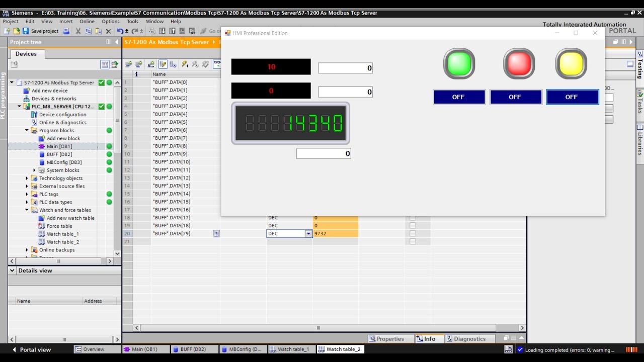The height and width of the screenshot is (362, 644).
Task: Open the Properties tab in the inspector window
Action: pyautogui.click(x=390, y=339)
